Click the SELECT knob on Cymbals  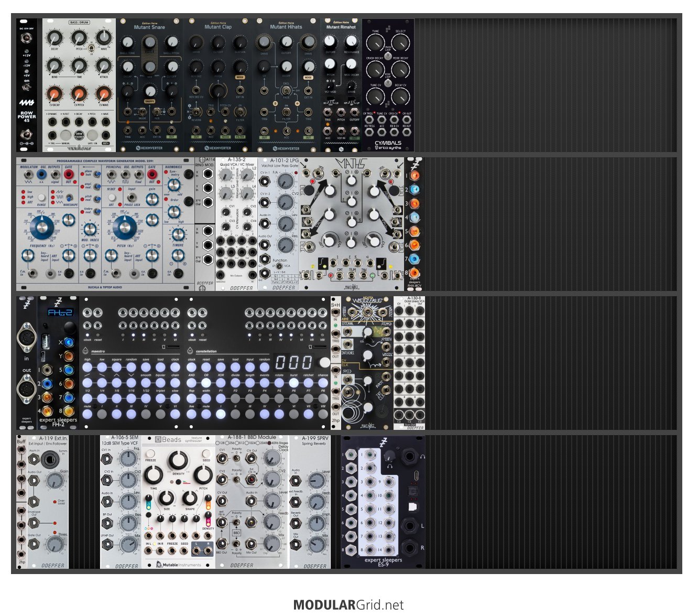coord(400,42)
